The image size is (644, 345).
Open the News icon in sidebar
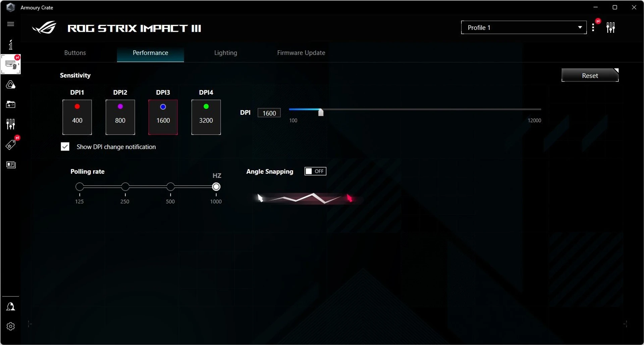11,165
